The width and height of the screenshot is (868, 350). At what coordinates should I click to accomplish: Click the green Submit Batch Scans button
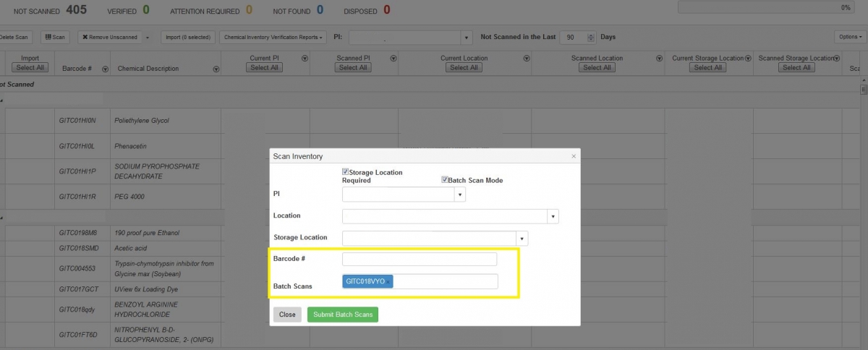point(342,315)
